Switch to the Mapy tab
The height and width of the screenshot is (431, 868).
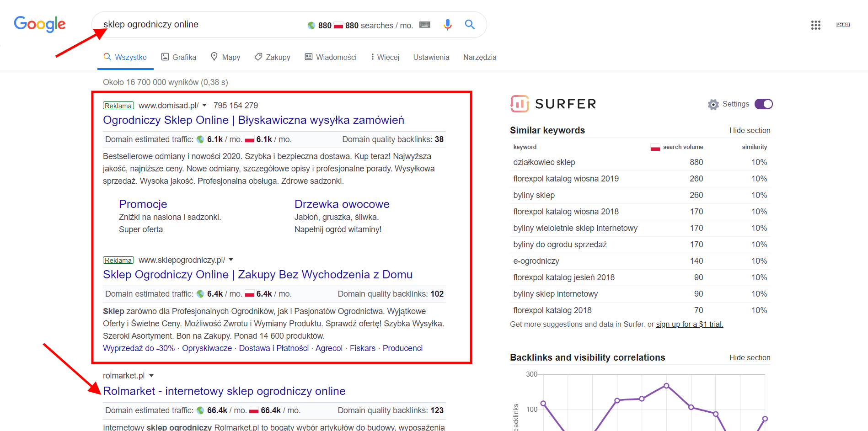225,57
